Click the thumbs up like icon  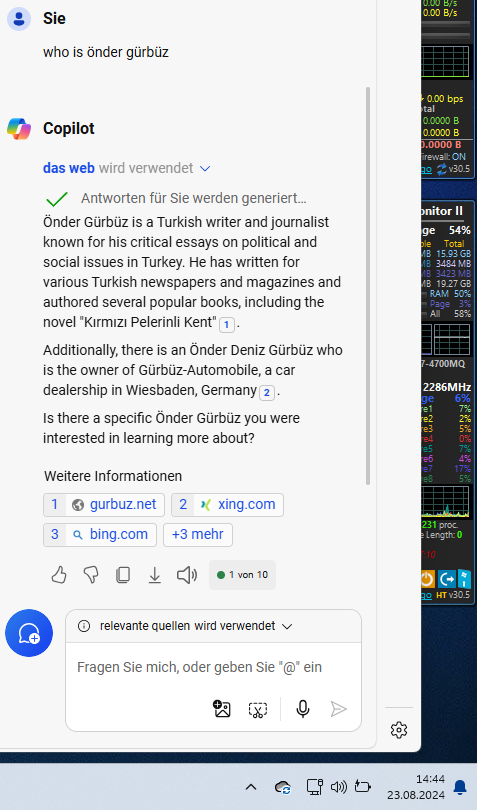(59, 574)
